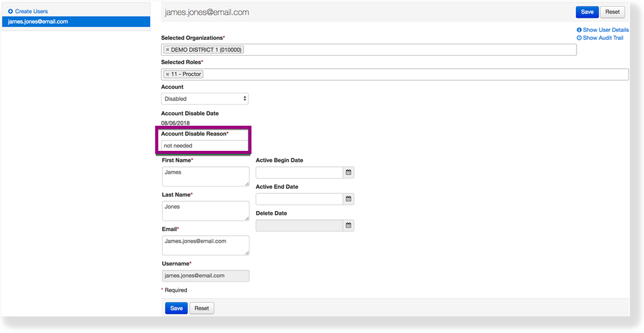Click the First Name text box

pos(205,177)
